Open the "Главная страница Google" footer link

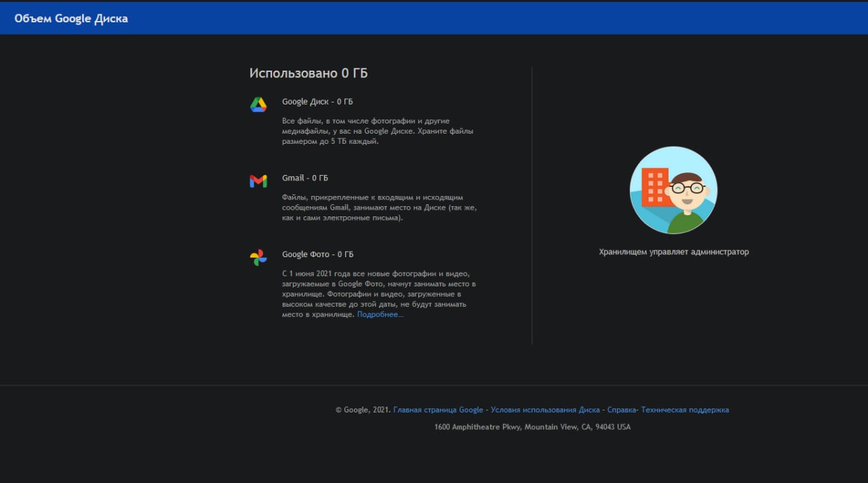[438, 410]
